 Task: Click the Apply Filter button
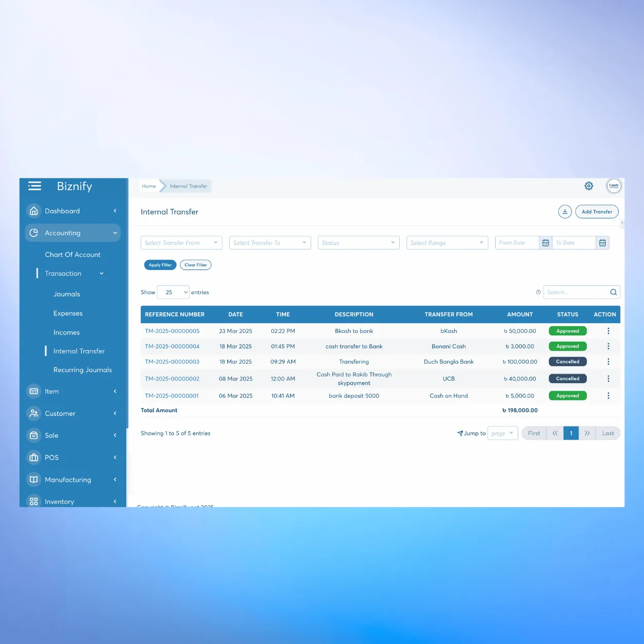click(160, 265)
